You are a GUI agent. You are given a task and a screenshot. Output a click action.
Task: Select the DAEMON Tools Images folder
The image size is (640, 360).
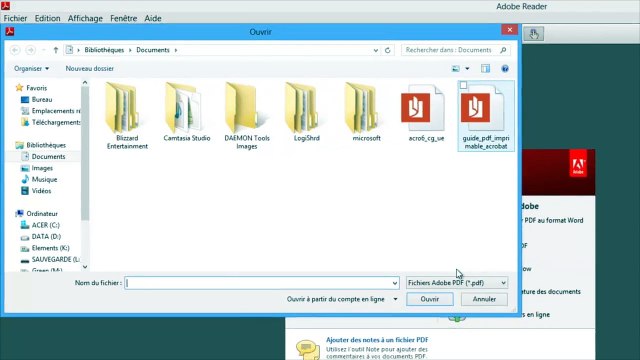click(247, 116)
